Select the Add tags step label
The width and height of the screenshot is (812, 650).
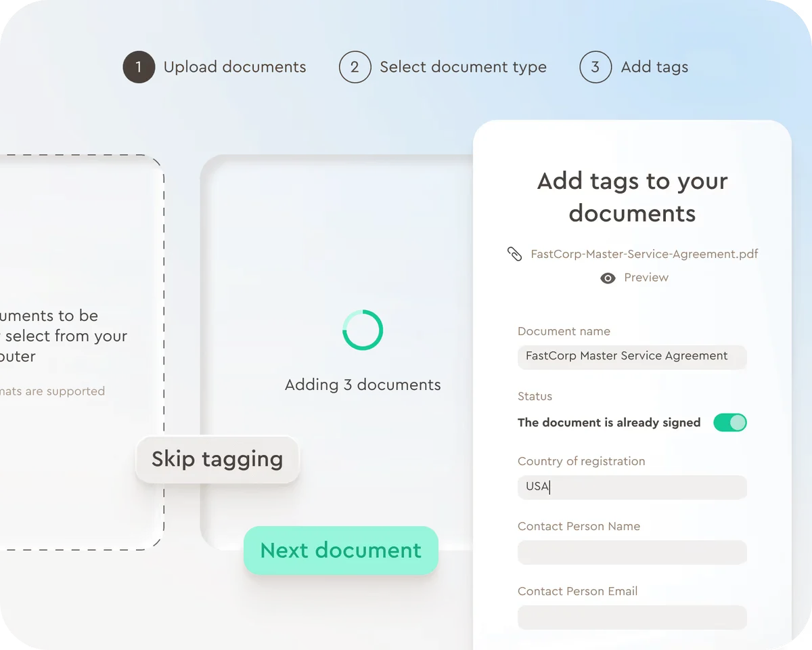[654, 67]
